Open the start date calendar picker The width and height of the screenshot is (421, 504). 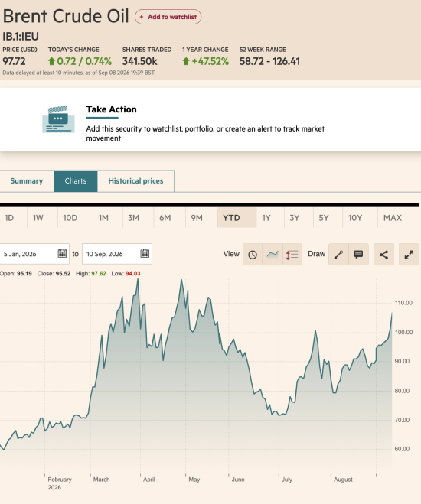coord(62,253)
